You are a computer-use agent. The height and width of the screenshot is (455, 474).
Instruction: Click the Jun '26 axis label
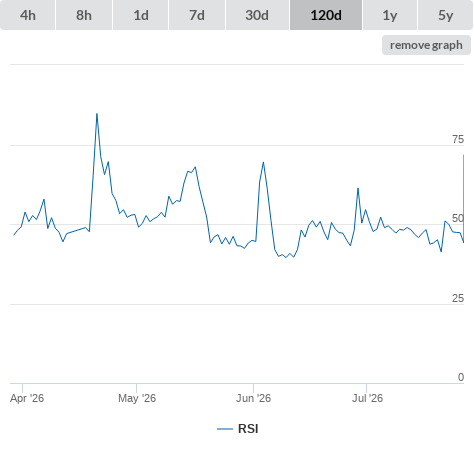[x=254, y=398]
